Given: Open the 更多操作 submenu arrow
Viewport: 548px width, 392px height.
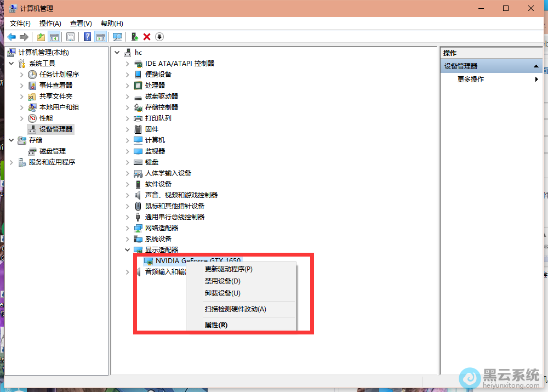Looking at the screenshot, I should click(x=537, y=78).
